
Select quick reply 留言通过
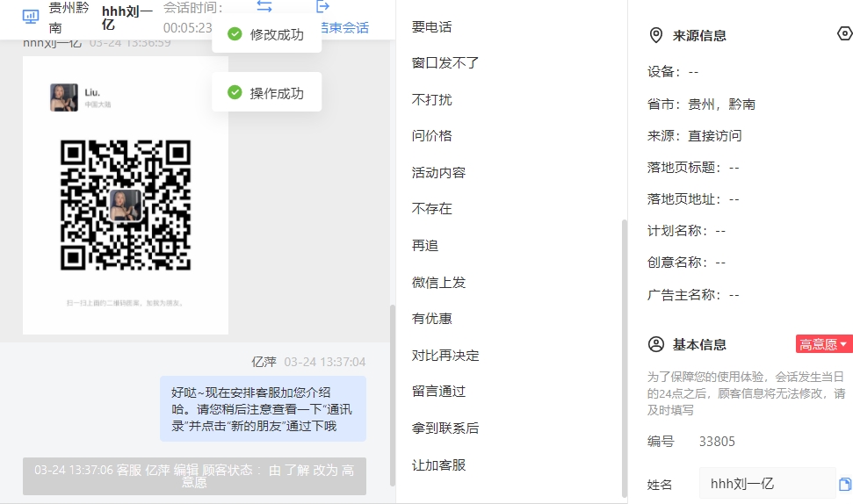438,392
